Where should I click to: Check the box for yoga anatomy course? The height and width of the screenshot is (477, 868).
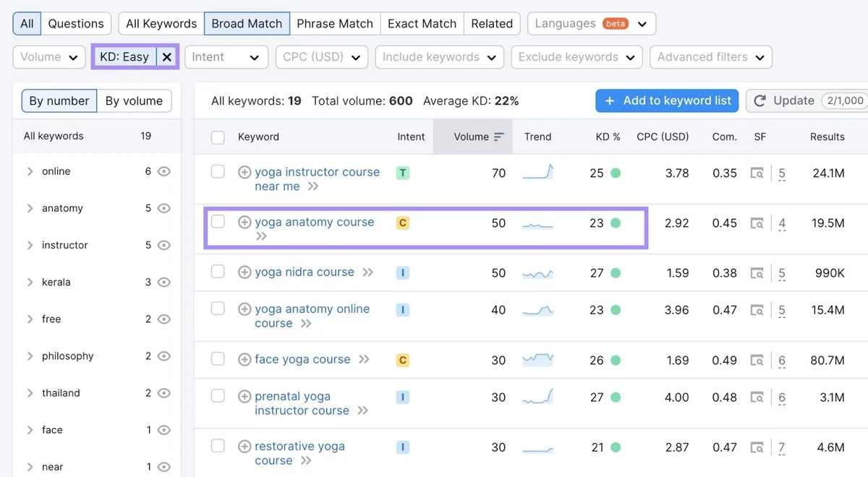(218, 222)
